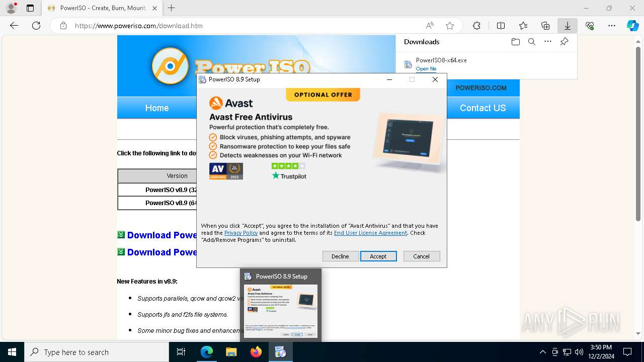This screenshot has width=644, height=362.
Task: Click Avast logo in setup dialog
Action: tap(231, 103)
